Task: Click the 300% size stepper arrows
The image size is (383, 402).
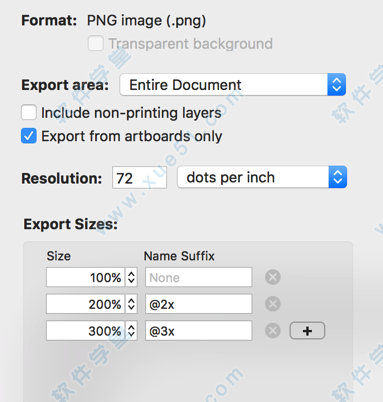Action: [131, 331]
